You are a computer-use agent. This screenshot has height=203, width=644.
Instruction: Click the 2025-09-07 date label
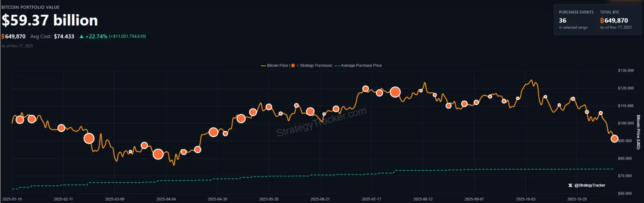tap(474, 199)
